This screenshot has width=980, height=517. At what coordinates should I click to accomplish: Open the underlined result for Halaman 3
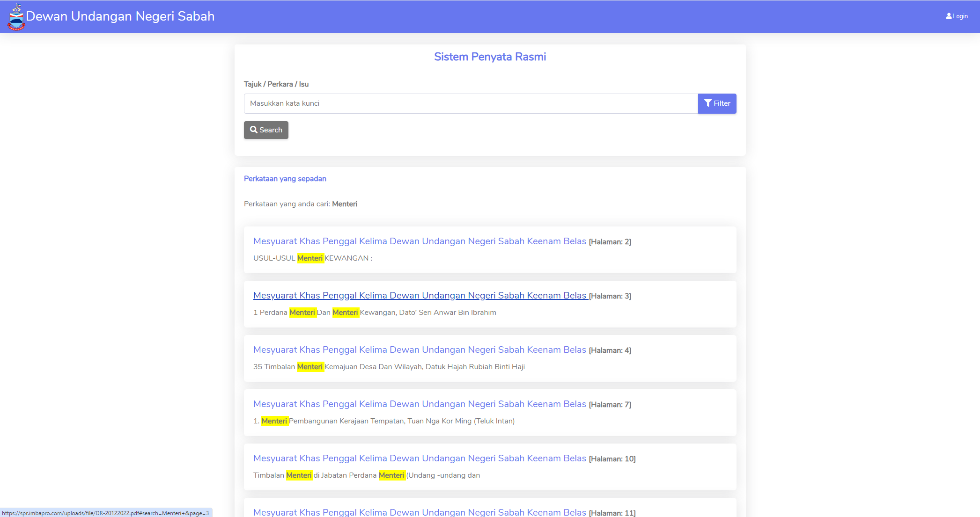[x=419, y=296]
